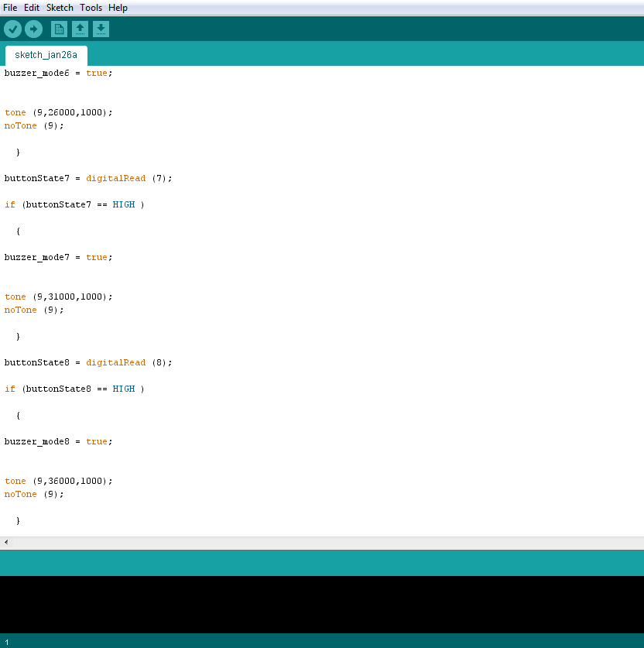Screen dimensions: 644x648
Task: Click the line 'if (buttonState8 == HIGH )'
Action: click(74, 389)
